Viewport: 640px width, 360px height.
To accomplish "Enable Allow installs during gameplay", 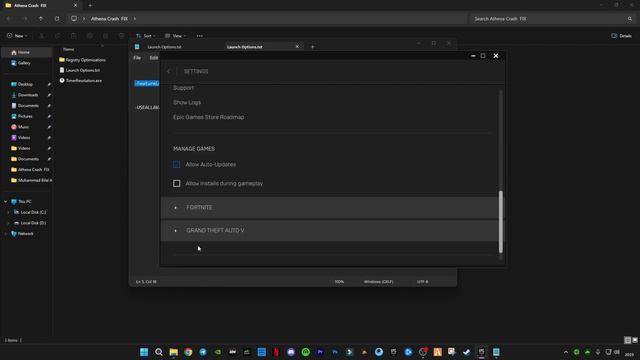I will (x=177, y=184).
